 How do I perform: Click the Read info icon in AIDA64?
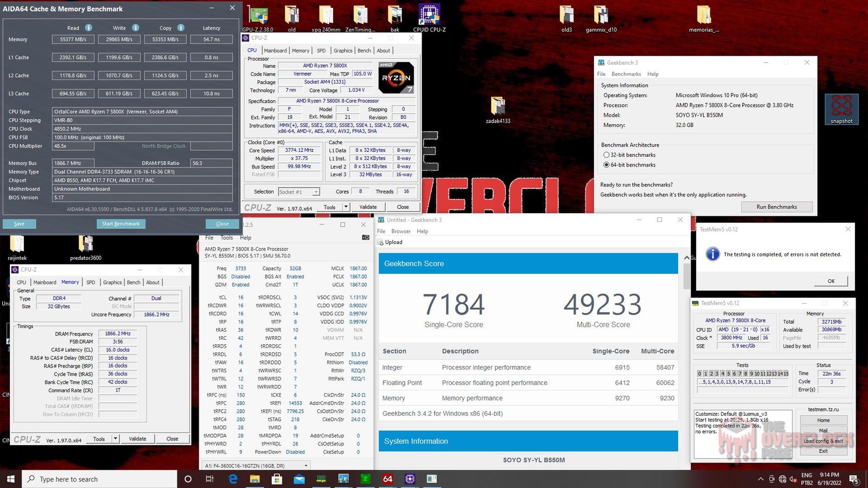coord(88,28)
